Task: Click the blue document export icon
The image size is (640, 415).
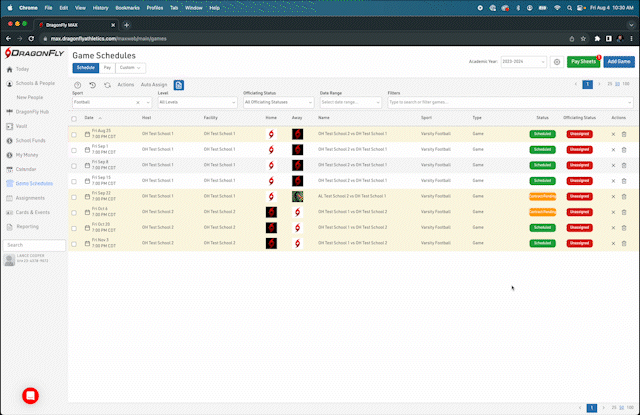Action: coord(179,85)
